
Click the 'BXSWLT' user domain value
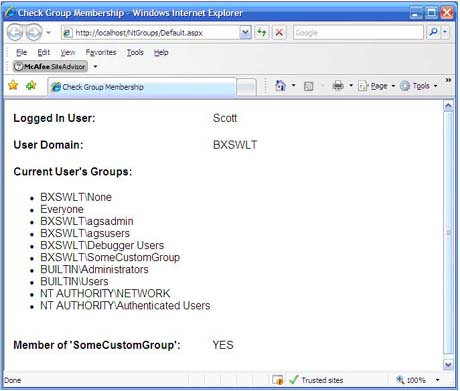pos(235,145)
